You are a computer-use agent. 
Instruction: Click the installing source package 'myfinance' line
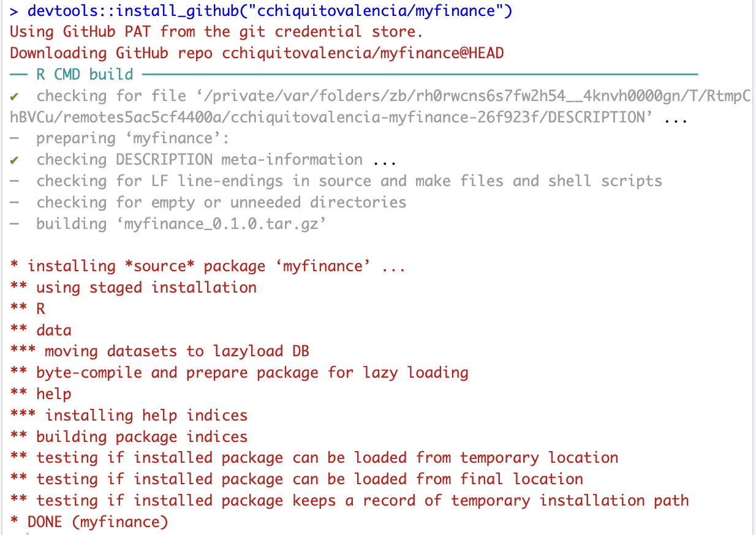[x=208, y=266]
